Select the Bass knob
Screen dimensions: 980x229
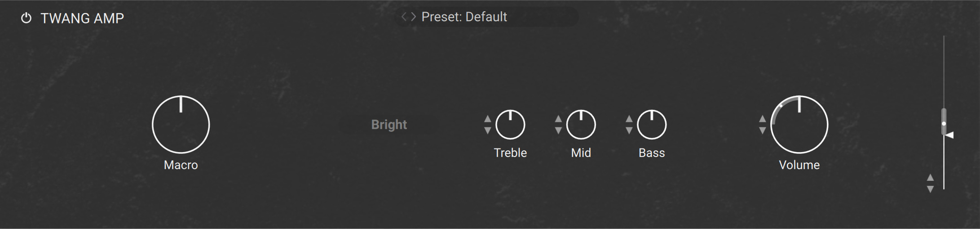coord(652,125)
